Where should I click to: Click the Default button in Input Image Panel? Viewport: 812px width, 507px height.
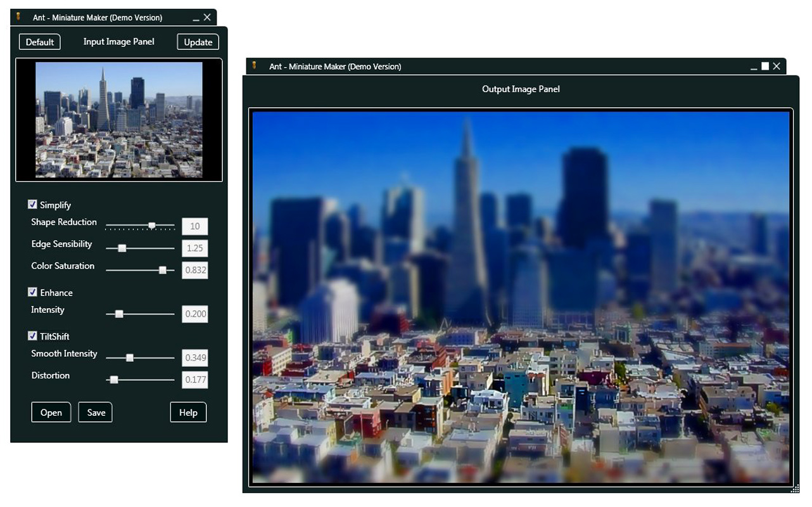40,42
